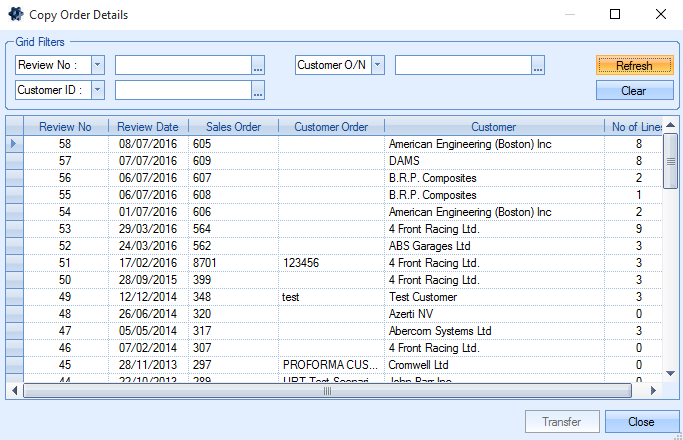Open the Review No filter dropdown
This screenshot has height=440, width=683.
pyautogui.click(x=98, y=65)
